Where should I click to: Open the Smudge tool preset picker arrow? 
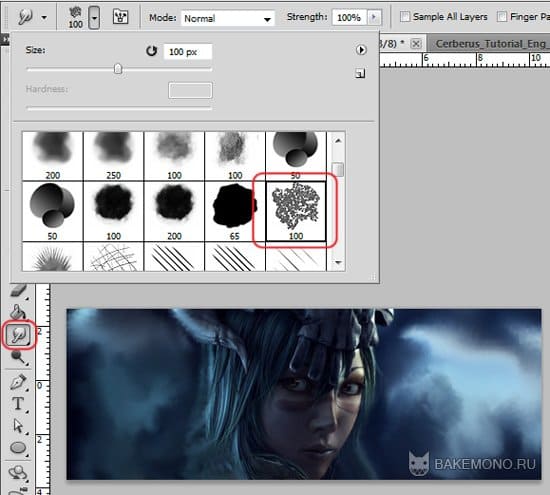44,17
